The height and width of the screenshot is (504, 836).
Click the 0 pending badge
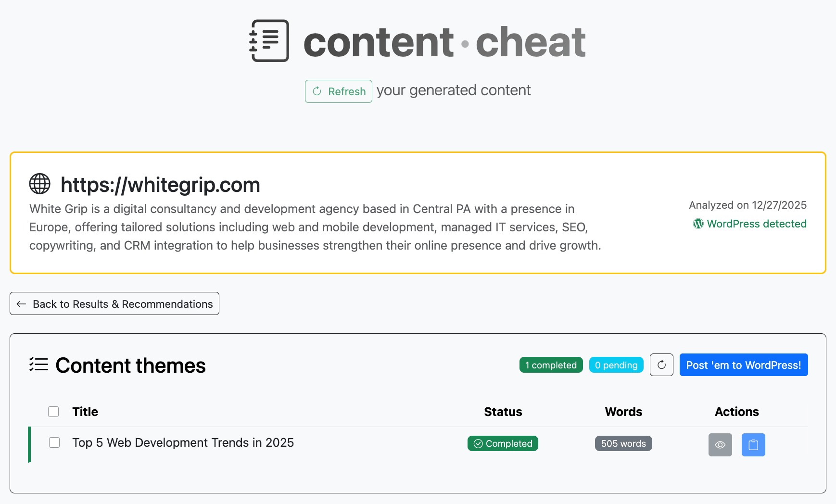[616, 365]
